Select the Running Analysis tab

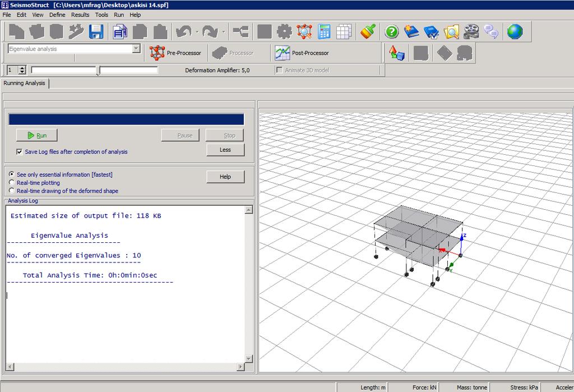tap(25, 83)
